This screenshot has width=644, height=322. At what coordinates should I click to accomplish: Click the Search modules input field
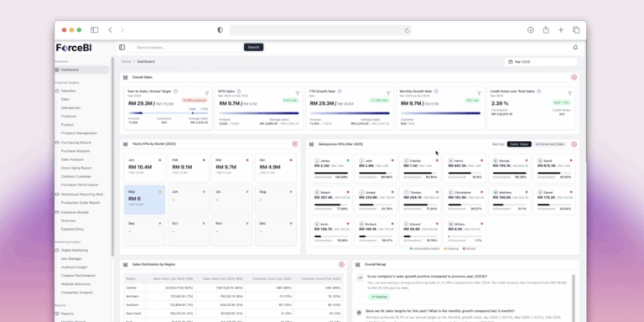click(188, 47)
